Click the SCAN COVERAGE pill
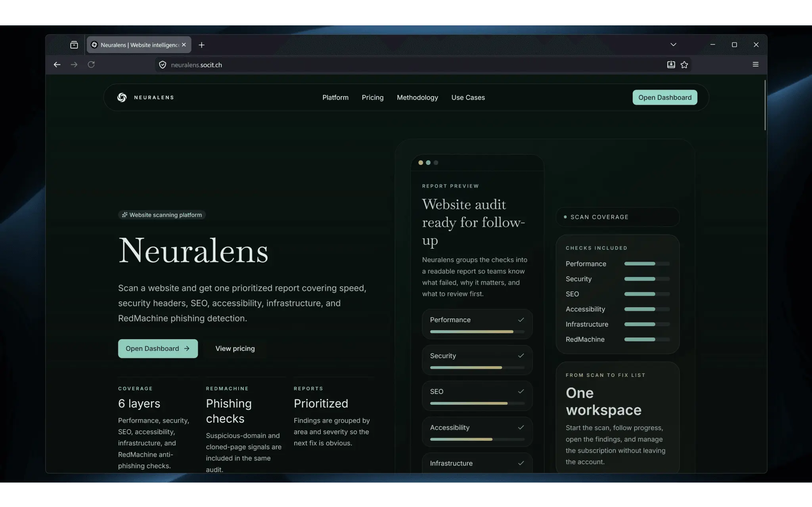 click(618, 217)
